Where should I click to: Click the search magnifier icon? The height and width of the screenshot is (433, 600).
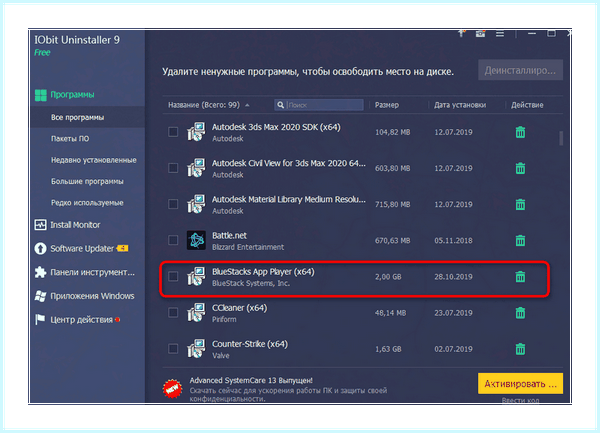(x=280, y=105)
